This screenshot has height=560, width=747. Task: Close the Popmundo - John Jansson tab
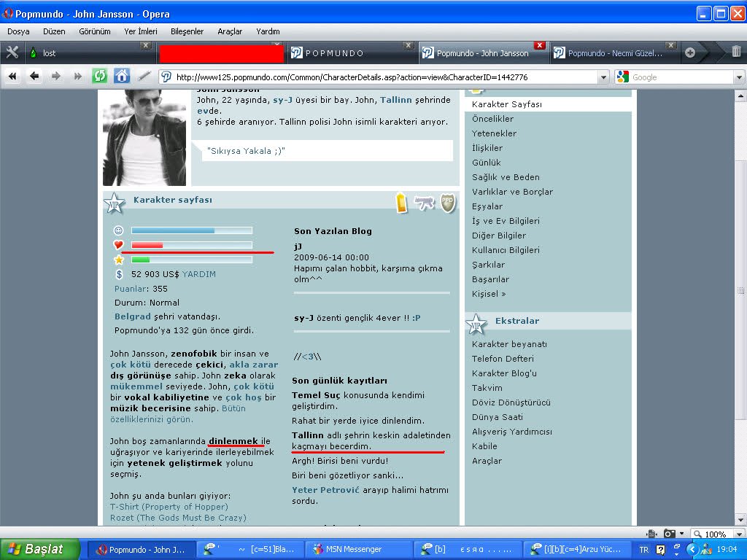pyautogui.click(x=539, y=45)
